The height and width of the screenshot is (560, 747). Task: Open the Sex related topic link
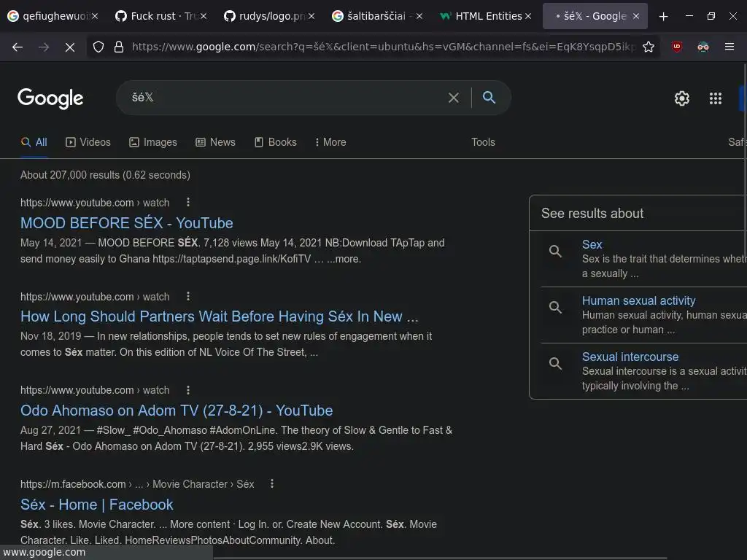coord(592,244)
